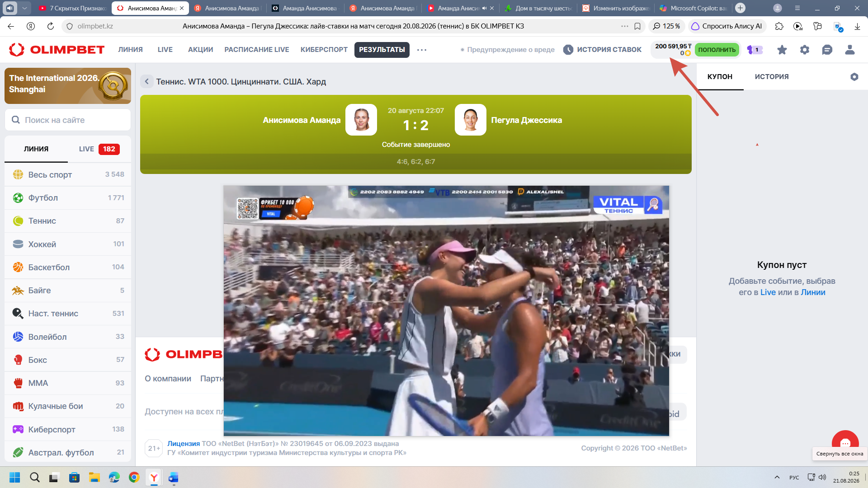Select Киберспорт in the sports sidebar list

tap(68, 429)
